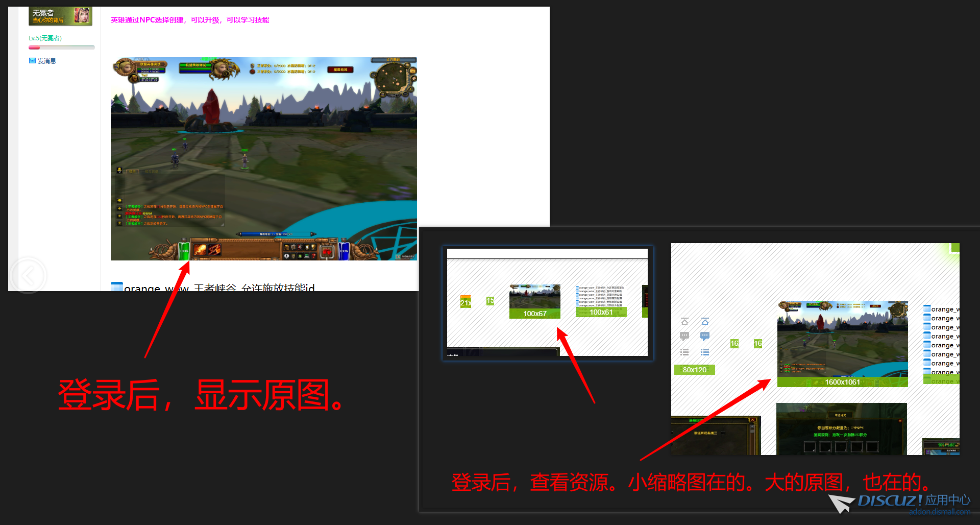Click the blue list icon

point(705,352)
